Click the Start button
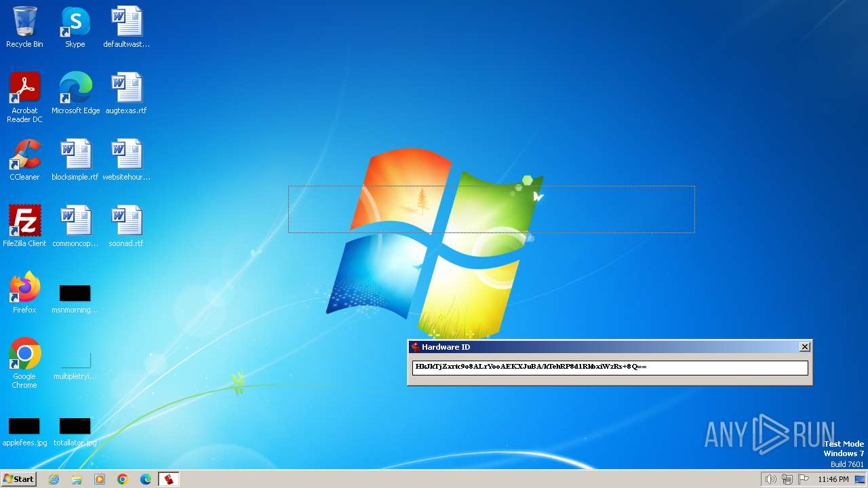The image size is (868, 488). (18, 479)
